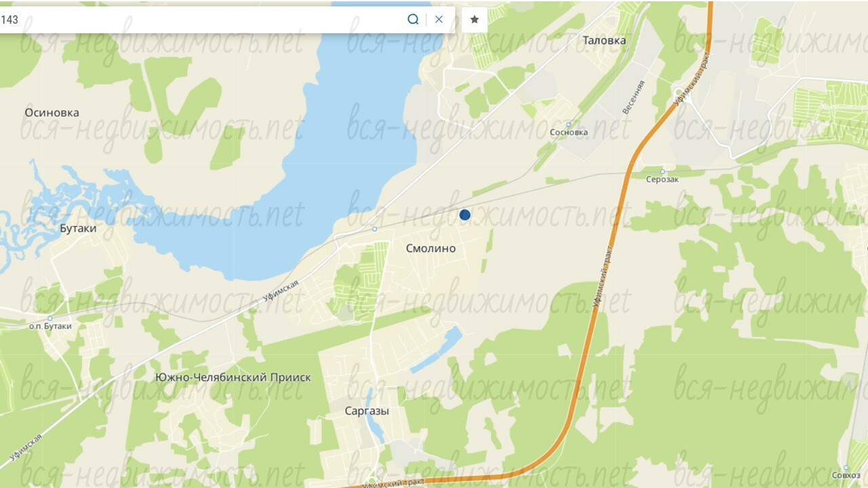Click the Южно-Челябинский Прииск label
This screenshot has height=488, width=868.
(x=233, y=377)
